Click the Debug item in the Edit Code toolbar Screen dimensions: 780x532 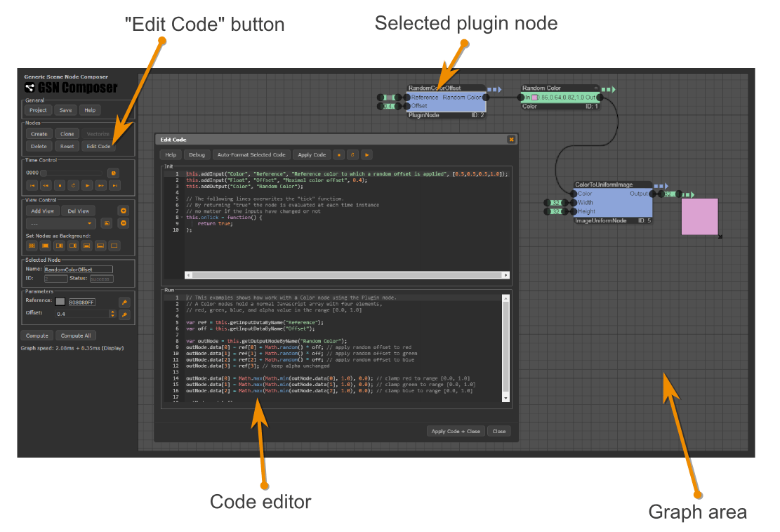(x=197, y=154)
